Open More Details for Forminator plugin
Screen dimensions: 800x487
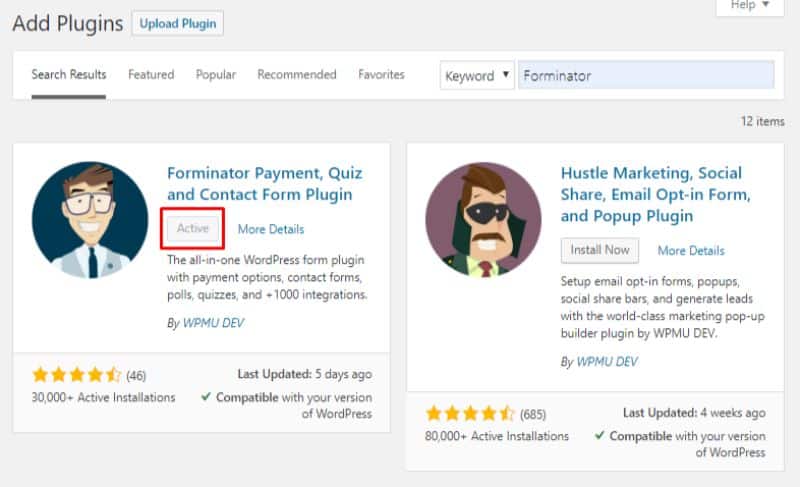[271, 229]
